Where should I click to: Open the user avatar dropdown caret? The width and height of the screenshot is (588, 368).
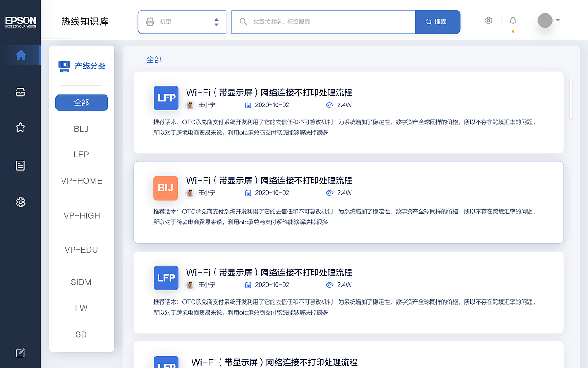click(x=556, y=20)
